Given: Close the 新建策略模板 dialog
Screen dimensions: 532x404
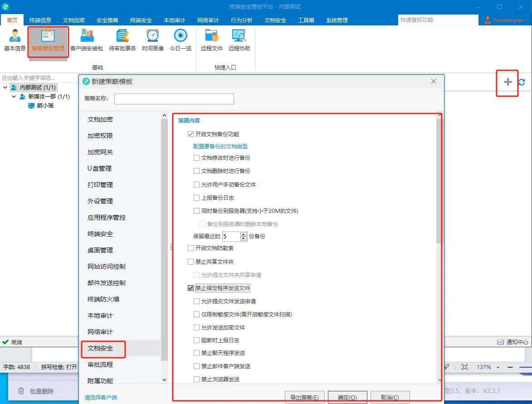Looking at the screenshot, I should pos(433,81).
